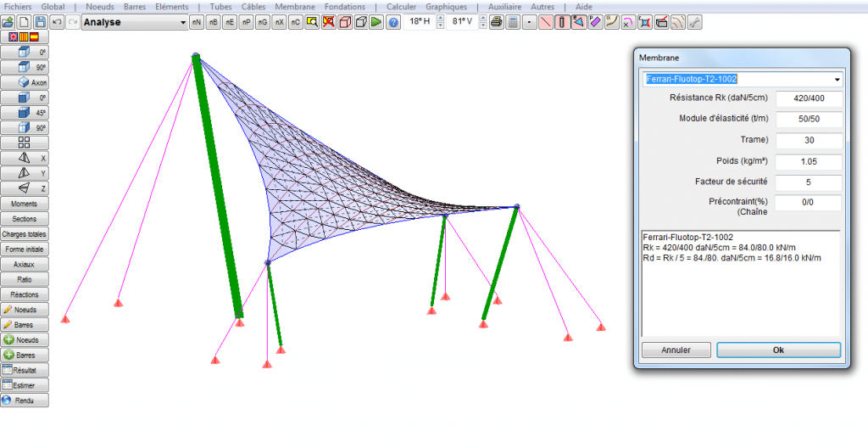The width and height of the screenshot is (868, 448).
Task: Show Moments results in sidebar
Action: tap(25, 204)
